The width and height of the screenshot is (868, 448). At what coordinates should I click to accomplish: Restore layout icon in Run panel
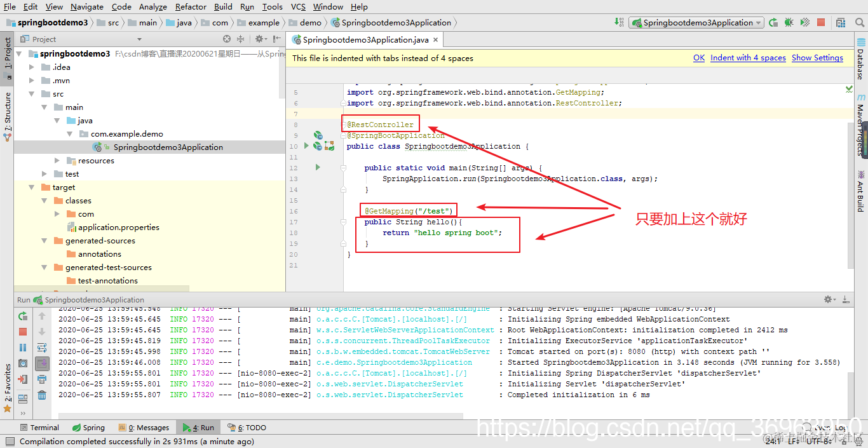coord(23,399)
